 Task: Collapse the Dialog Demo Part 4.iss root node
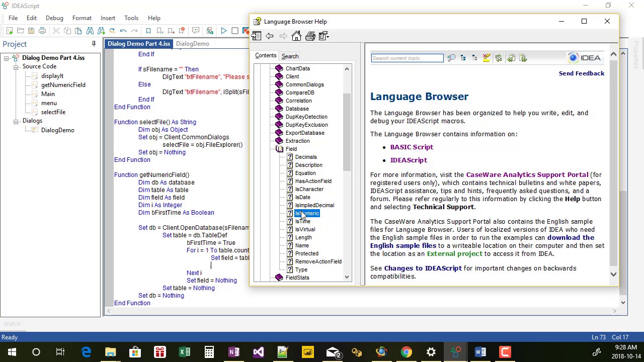(x=6, y=58)
